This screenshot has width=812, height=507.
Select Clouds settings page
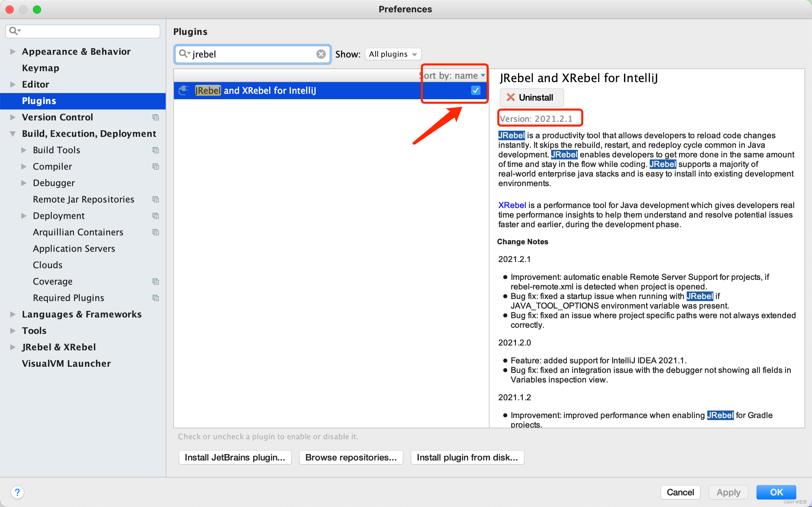tap(48, 265)
